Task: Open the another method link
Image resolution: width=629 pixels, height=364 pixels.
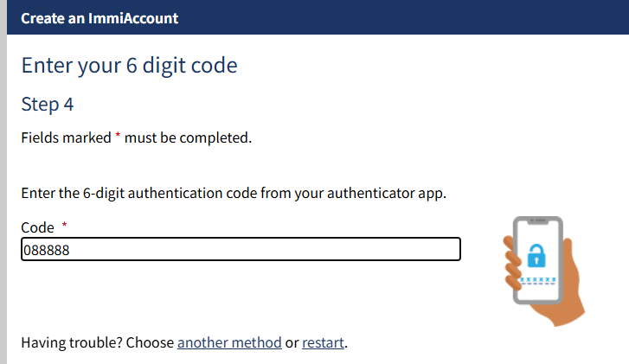Action: click(229, 342)
